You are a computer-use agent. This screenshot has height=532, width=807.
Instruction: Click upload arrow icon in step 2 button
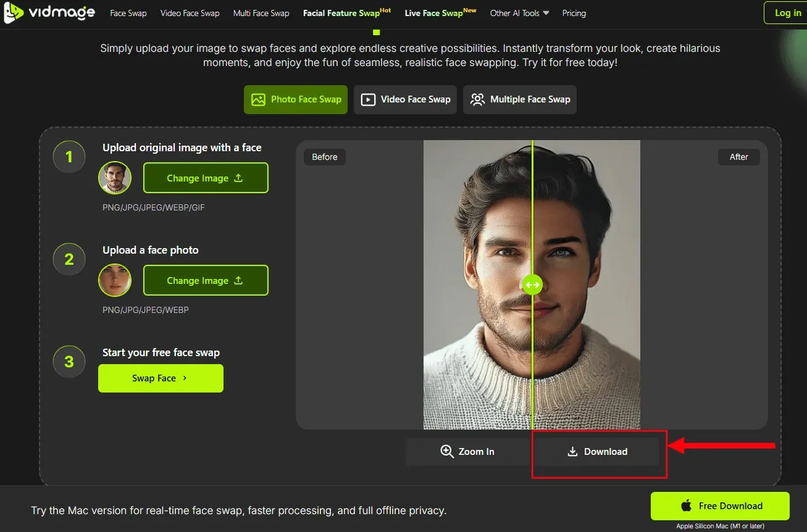[x=238, y=280]
